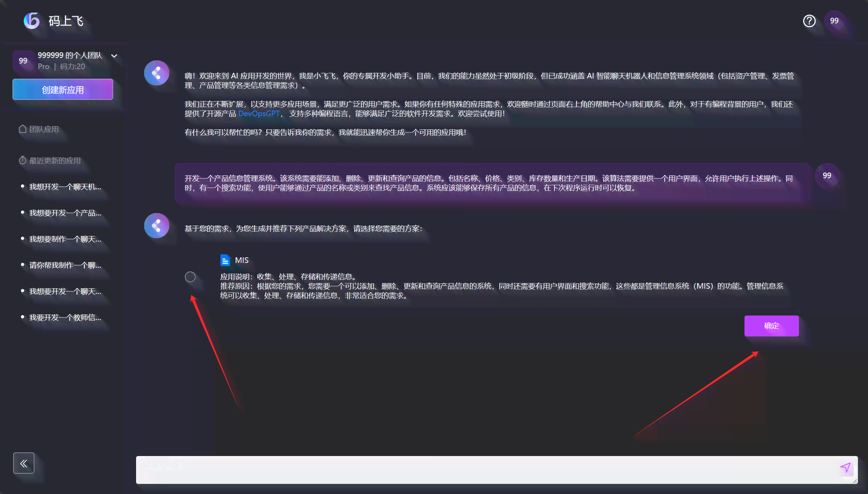Click the MIS document icon

225,260
